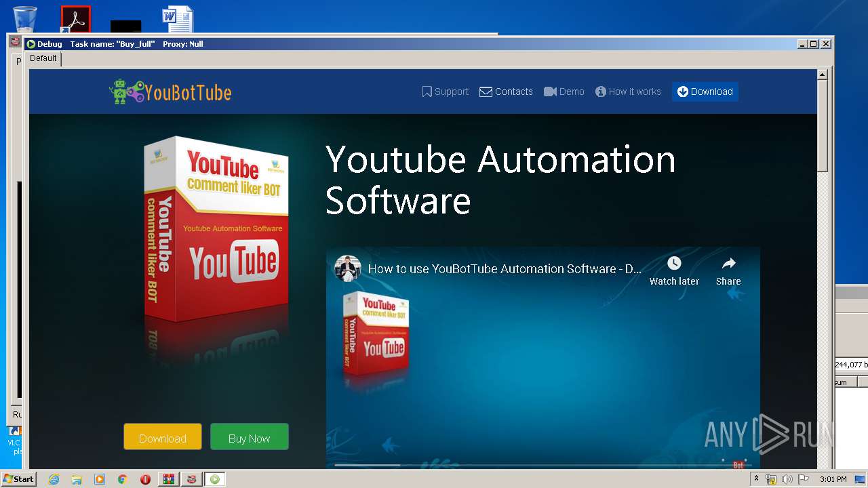Click the Action Center flag icon

click(x=802, y=479)
